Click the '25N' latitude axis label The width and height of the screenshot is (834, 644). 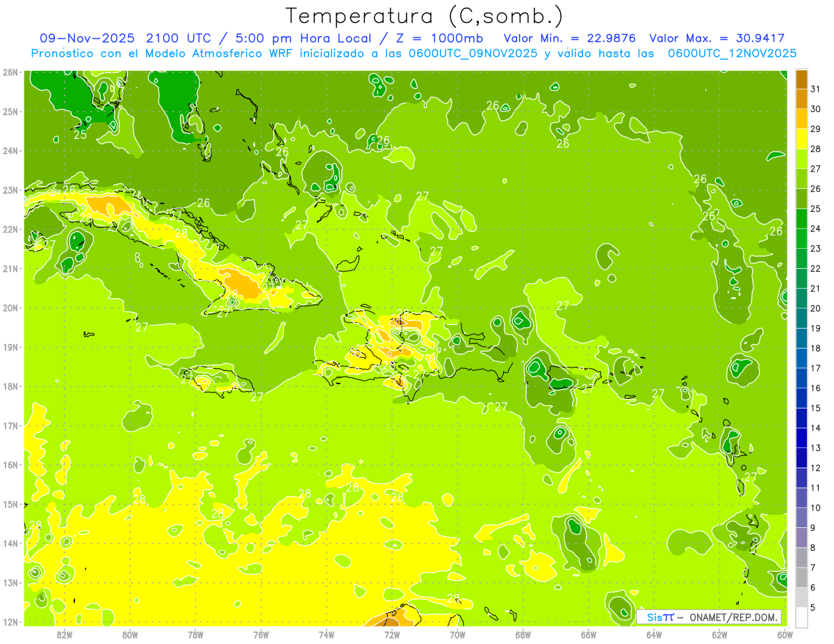tap(10, 111)
